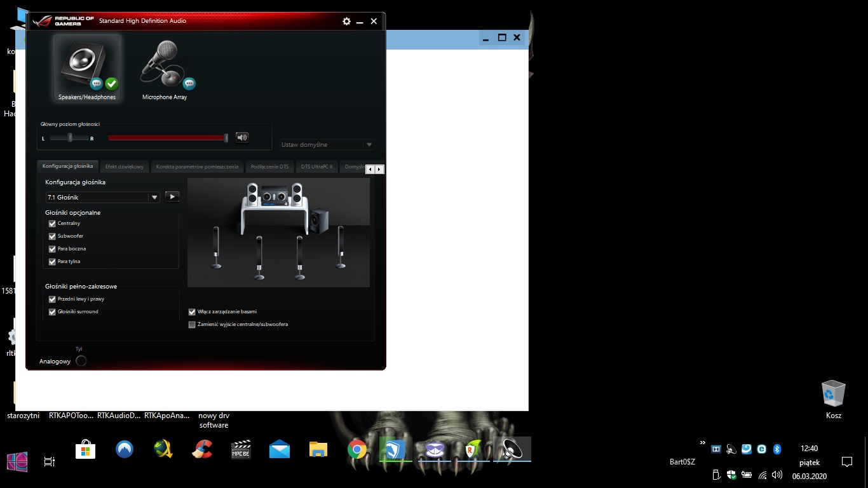The width and height of the screenshot is (868, 488).
Task: Open the 7.1 Głośnik configuration dropdown
Action: click(x=102, y=197)
